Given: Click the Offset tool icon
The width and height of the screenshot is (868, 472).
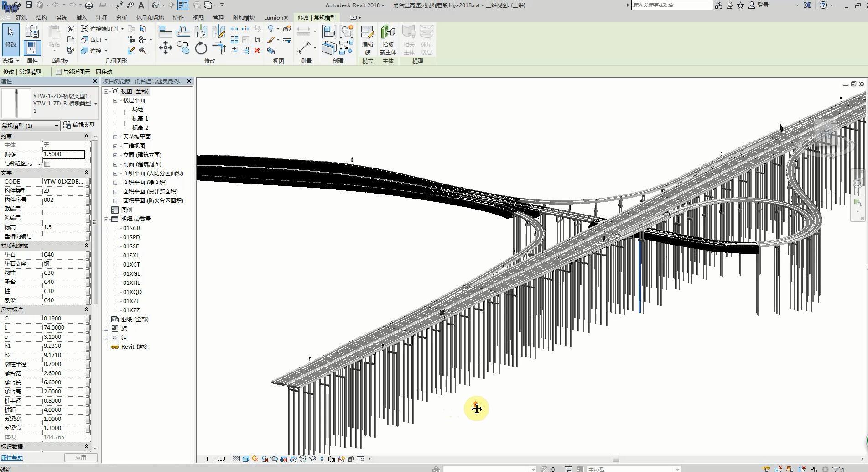Looking at the screenshot, I should [183, 31].
